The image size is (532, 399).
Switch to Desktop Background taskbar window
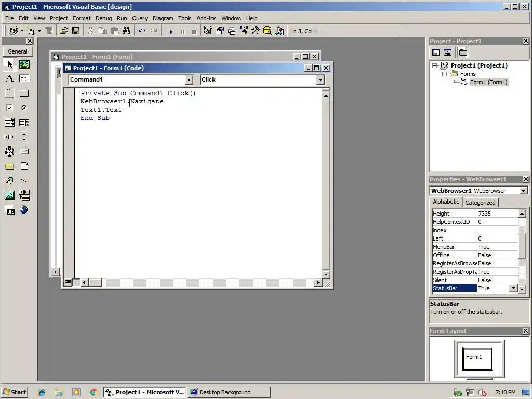tap(229, 392)
